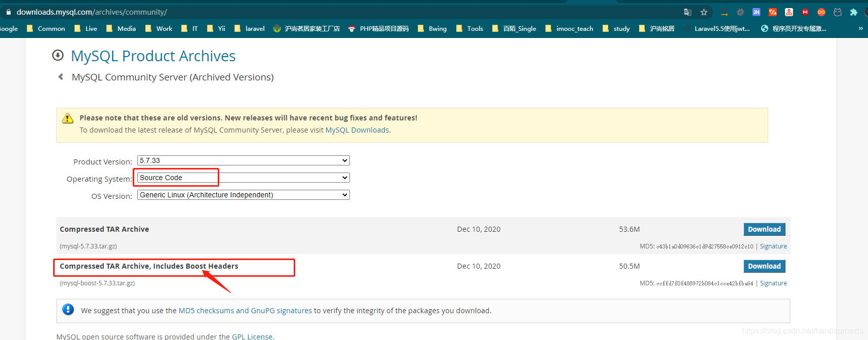Open the Live bookmark folder

86,29
